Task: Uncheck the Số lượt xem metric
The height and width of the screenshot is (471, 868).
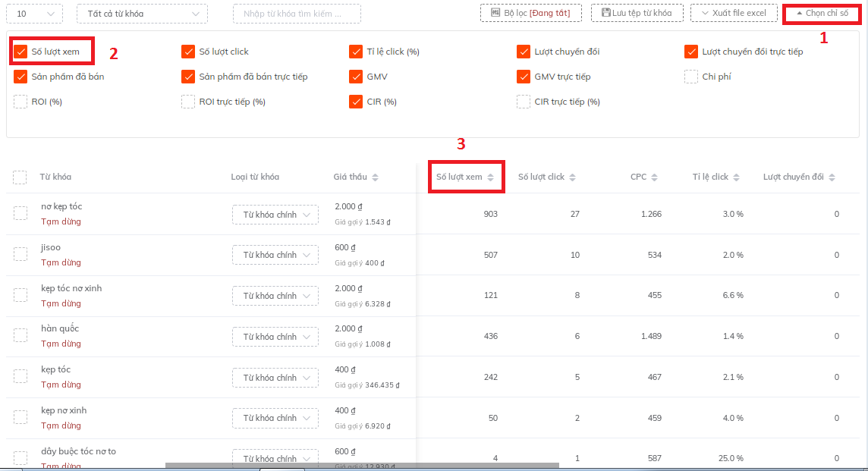Action: click(20, 52)
